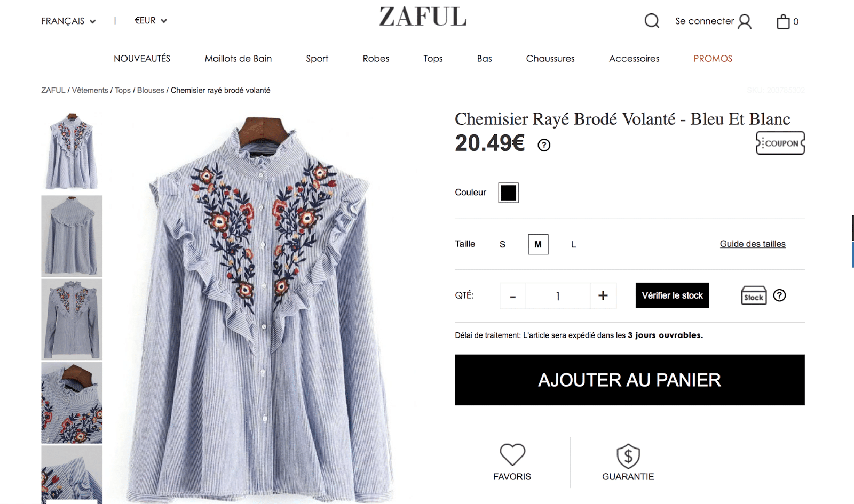Open the GUARANTIE shield icon
The height and width of the screenshot is (504, 854).
(628, 456)
